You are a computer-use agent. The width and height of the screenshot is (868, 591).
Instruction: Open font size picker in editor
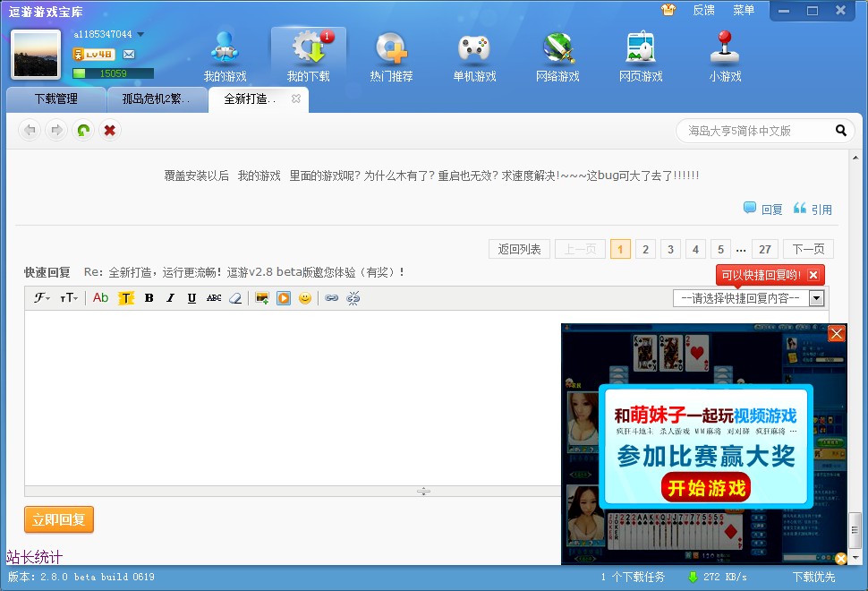69,298
